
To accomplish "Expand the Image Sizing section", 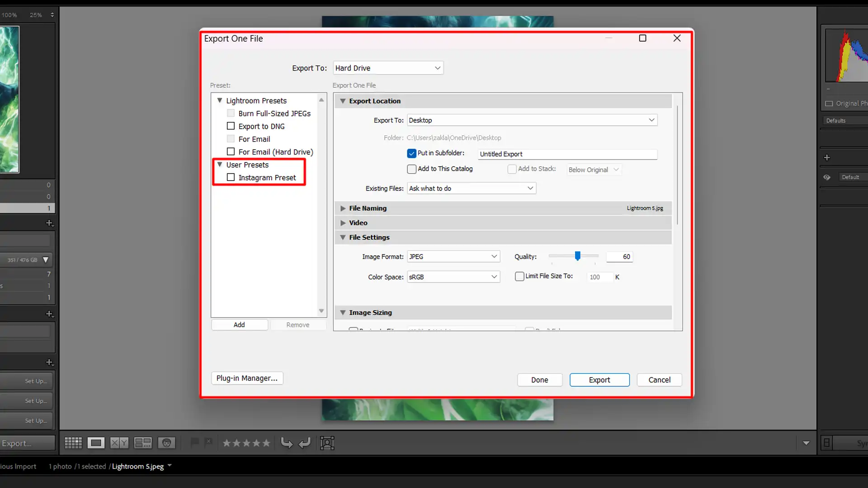I will point(344,312).
